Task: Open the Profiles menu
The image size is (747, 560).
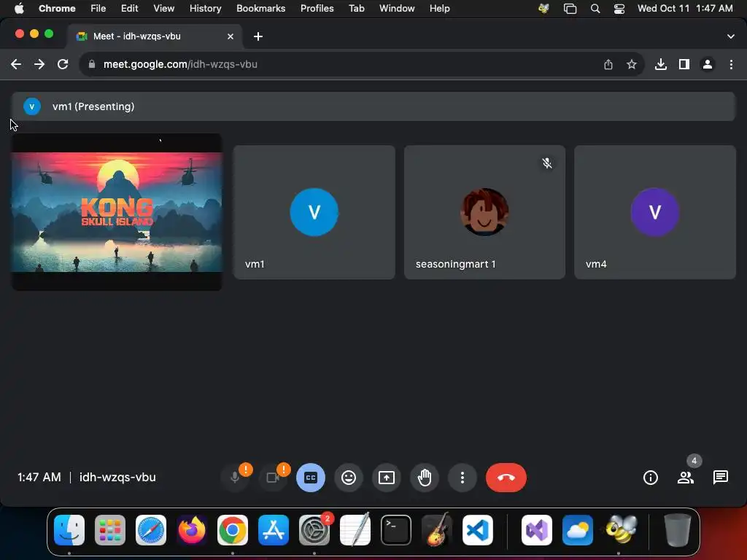Action: tap(317, 8)
